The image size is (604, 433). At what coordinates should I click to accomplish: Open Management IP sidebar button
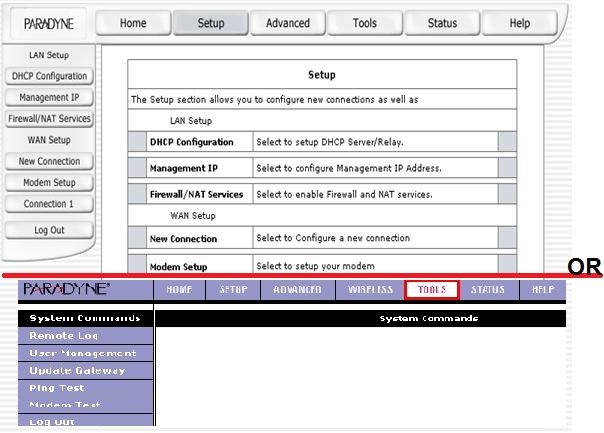pyautogui.click(x=49, y=97)
